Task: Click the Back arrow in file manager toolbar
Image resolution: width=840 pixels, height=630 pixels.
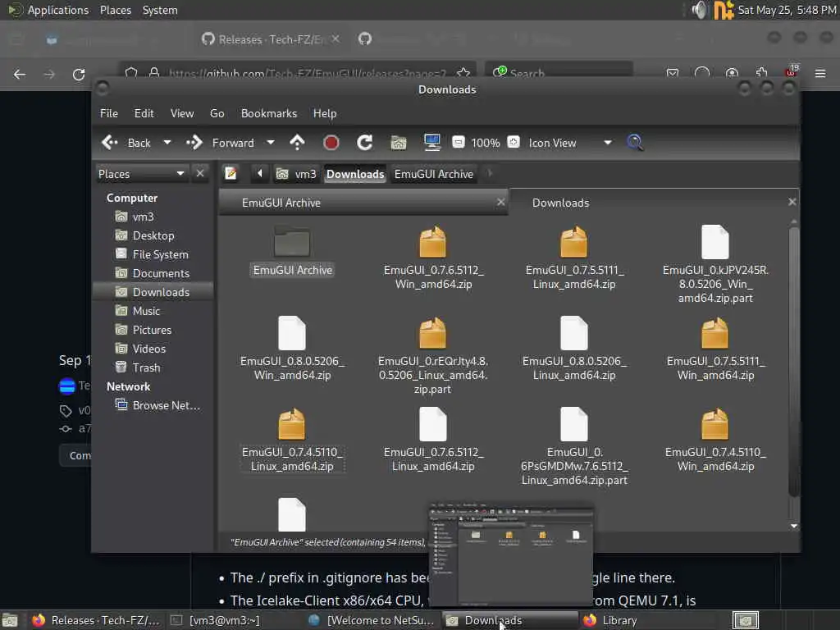Action: click(x=110, y=143)
